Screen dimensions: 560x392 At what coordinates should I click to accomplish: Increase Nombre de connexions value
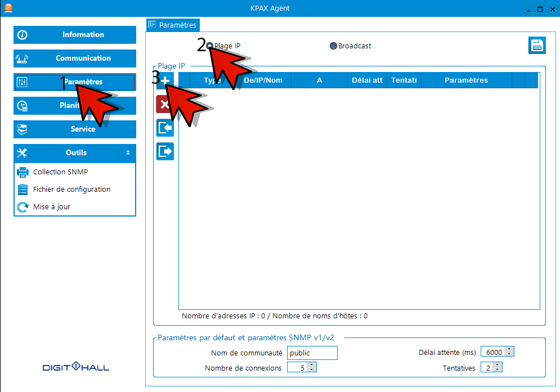click(x=312, y=365)
